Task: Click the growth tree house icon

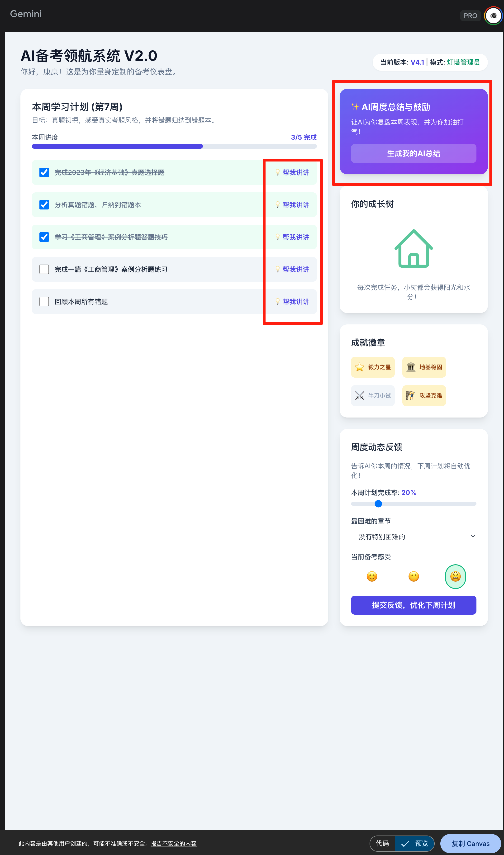Action: 413,249
